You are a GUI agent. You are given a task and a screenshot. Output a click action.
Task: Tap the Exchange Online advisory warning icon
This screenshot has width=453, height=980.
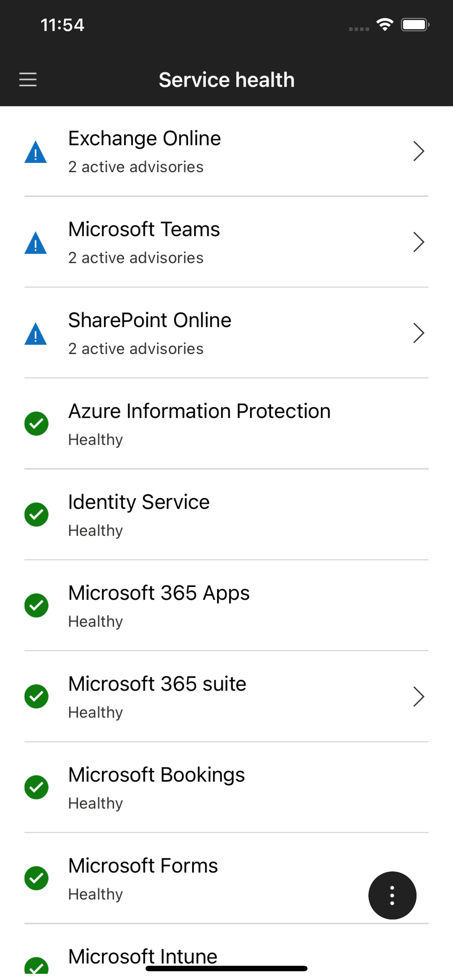[35, 152]
